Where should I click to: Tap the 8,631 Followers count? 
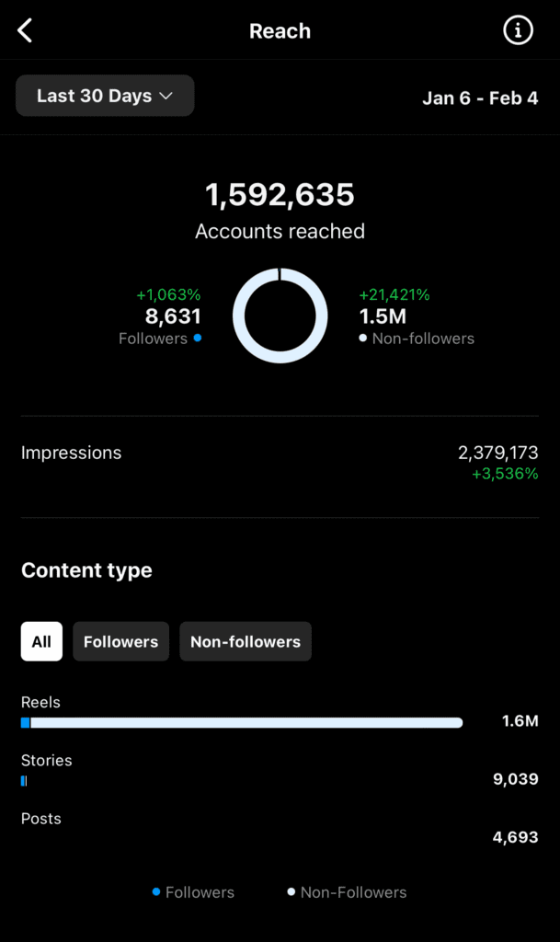(x=173, y=317)
